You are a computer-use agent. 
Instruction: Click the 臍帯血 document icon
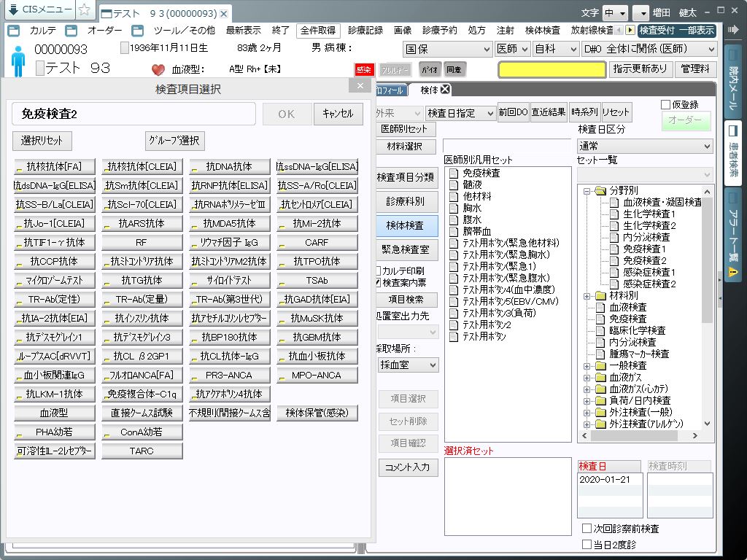tap(454, 231)
